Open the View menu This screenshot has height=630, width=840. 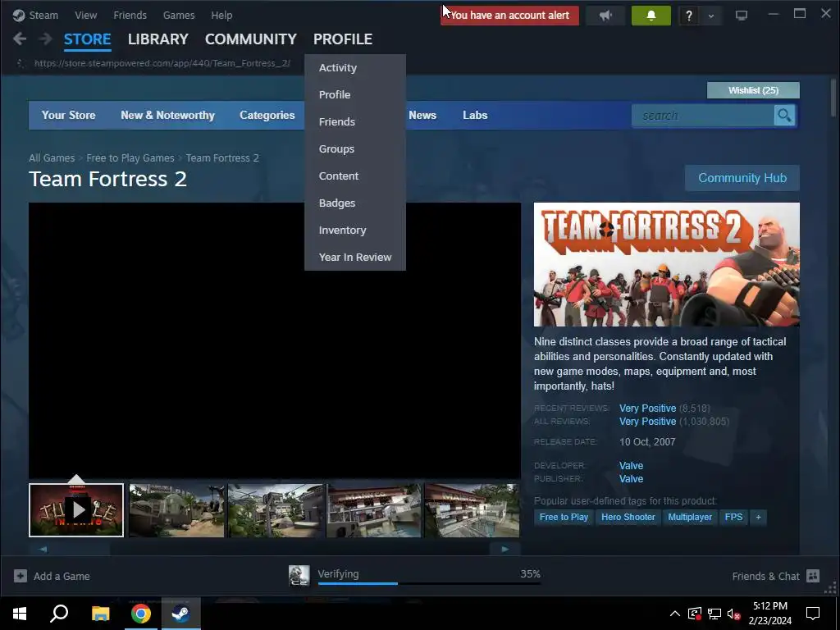pos(85,15)
